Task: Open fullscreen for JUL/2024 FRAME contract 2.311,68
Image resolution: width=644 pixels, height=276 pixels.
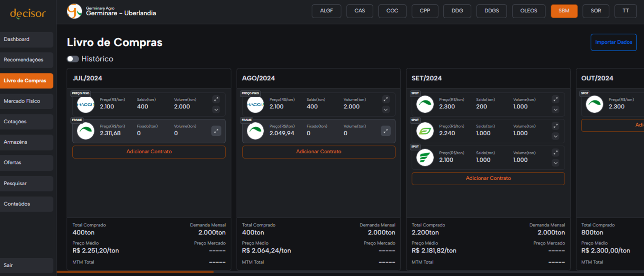Action: click(x=216, y=131)
